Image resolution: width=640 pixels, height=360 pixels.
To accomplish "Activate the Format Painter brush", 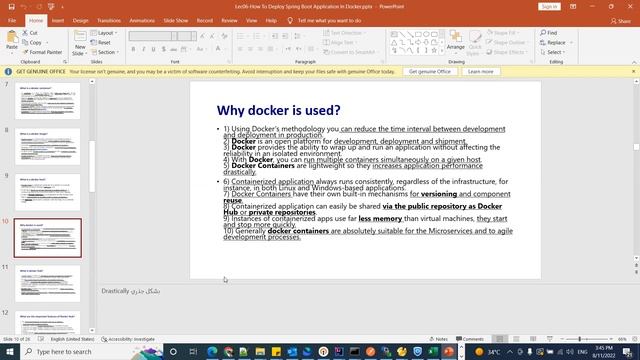I will coord(42,52).
